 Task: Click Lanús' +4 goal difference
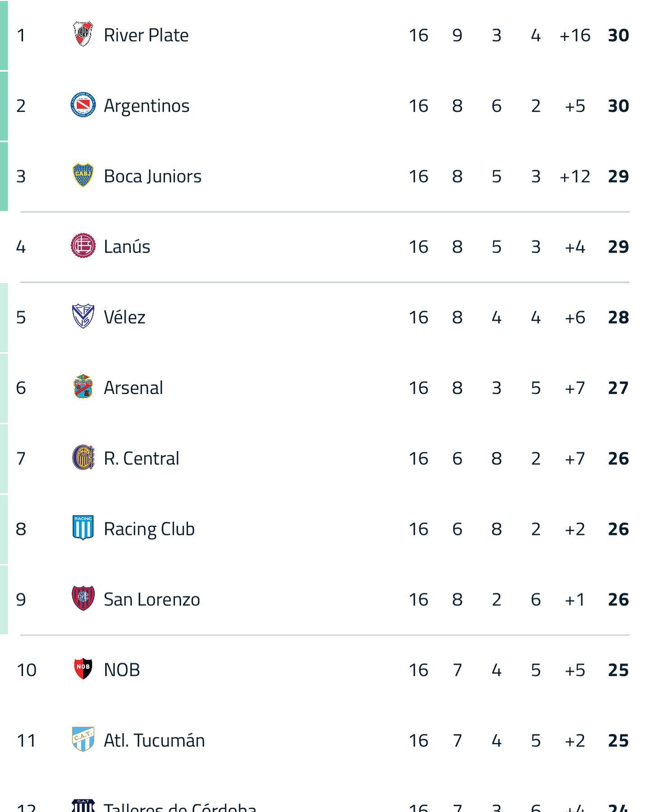point(575,247)
